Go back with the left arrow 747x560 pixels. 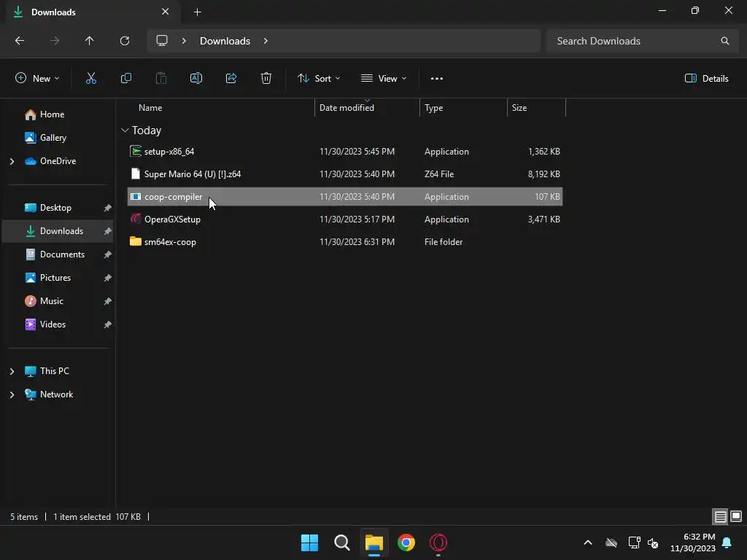click(x=20, y=41)
